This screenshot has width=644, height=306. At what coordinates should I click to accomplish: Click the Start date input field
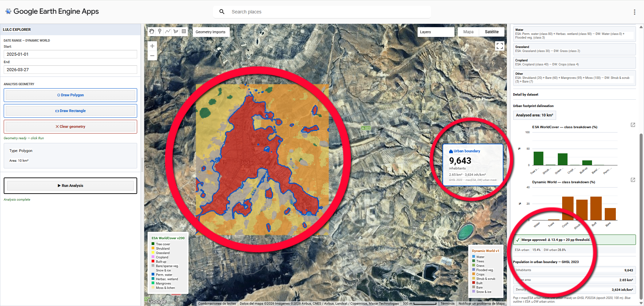pos(70,54)
